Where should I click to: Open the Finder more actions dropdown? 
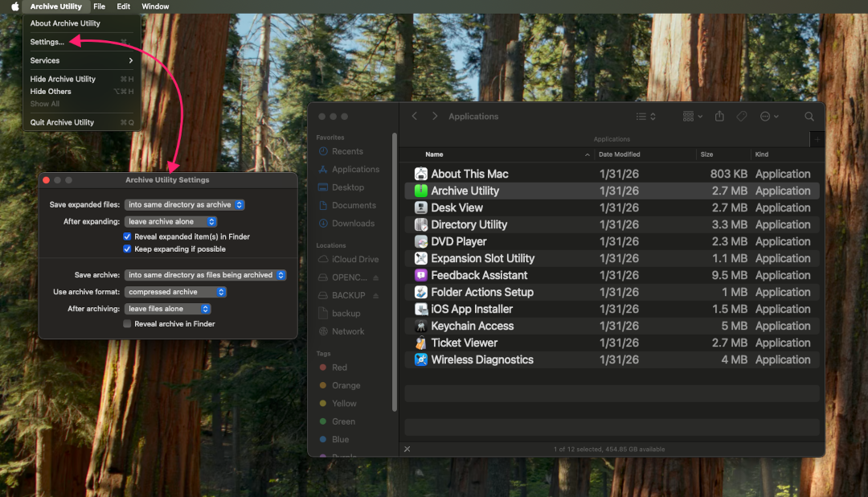(769, 117)
